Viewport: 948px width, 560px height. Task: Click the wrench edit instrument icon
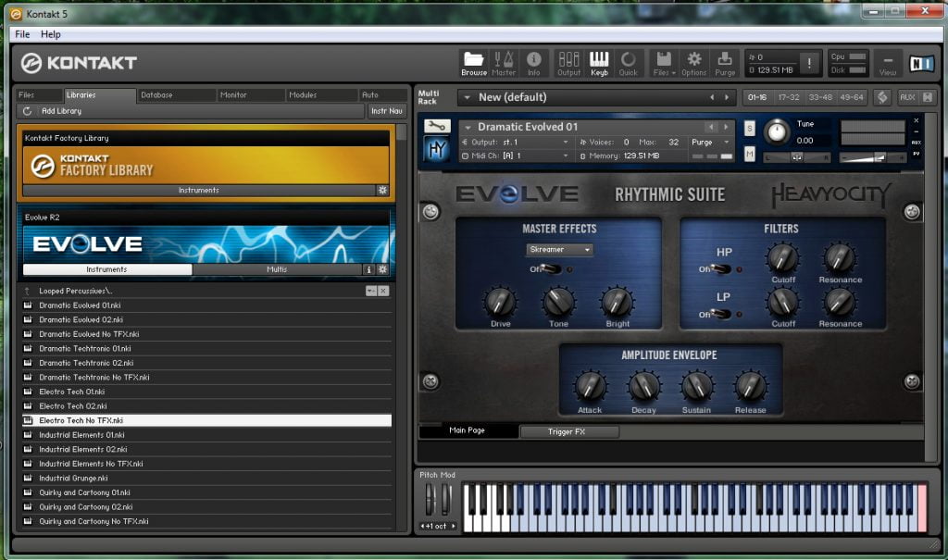437,126
